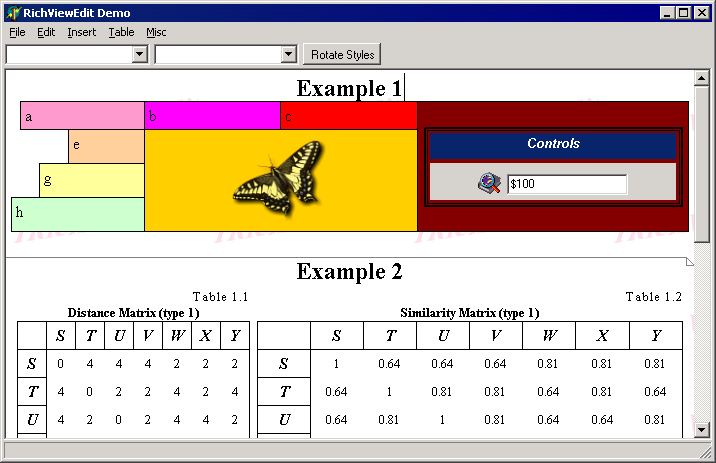Click the vertical scrollbar down arrow

(702, 430)
